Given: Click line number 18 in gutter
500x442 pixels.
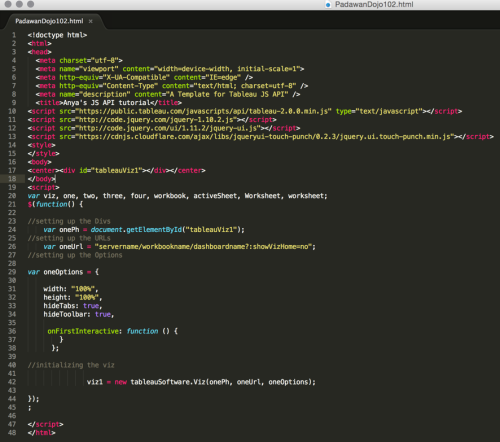Looking at the screenshot, I should 12,179.
